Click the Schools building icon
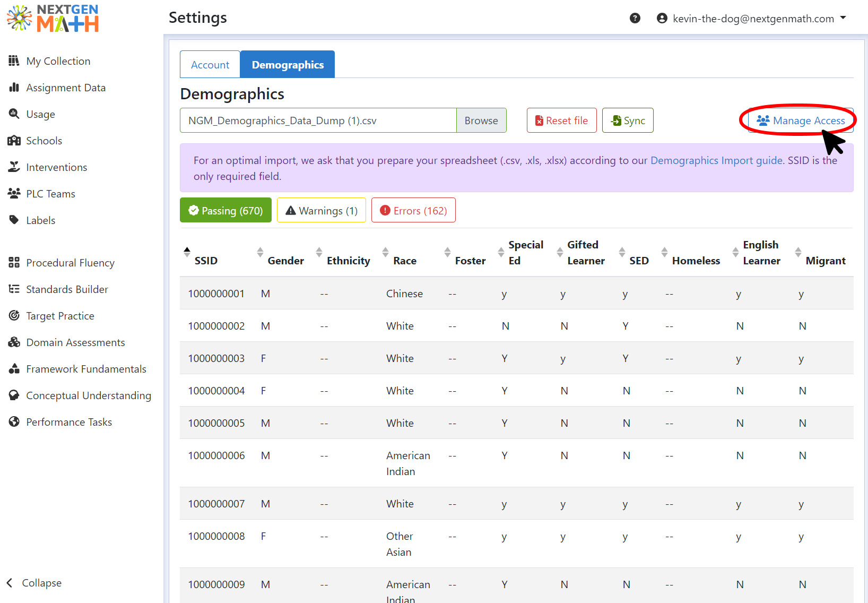The image size is (868, 603). [x=14, y=140]
